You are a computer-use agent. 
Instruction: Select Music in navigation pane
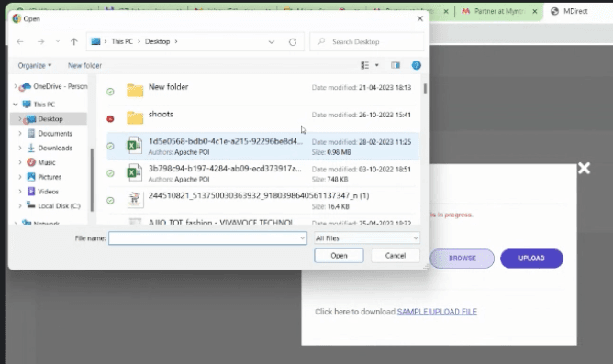coord(47,162)
